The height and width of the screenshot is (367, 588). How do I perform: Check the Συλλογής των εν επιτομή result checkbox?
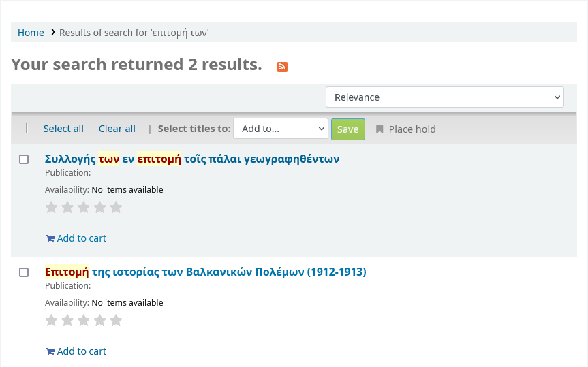[24, 159]
